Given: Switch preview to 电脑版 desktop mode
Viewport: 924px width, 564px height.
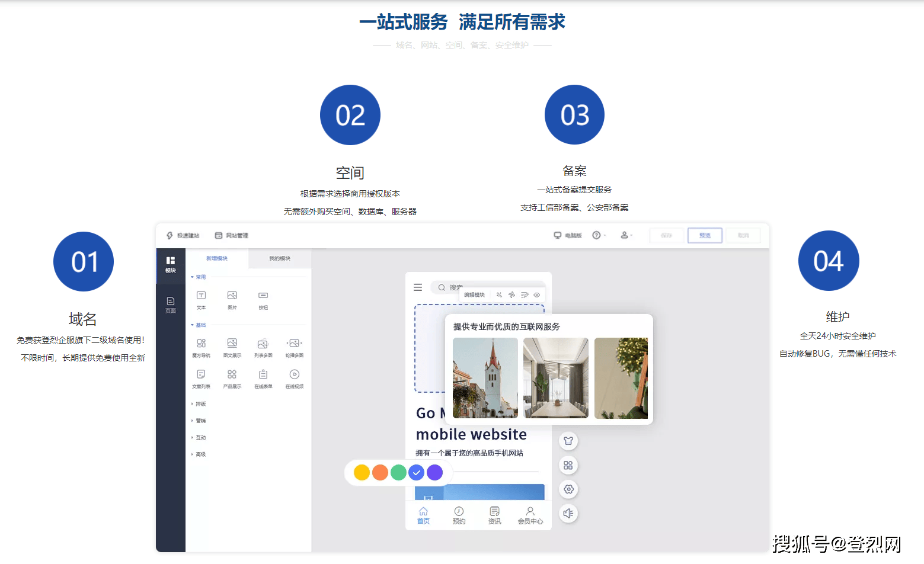Looking at the screenshot, I should tap(569, 235).
